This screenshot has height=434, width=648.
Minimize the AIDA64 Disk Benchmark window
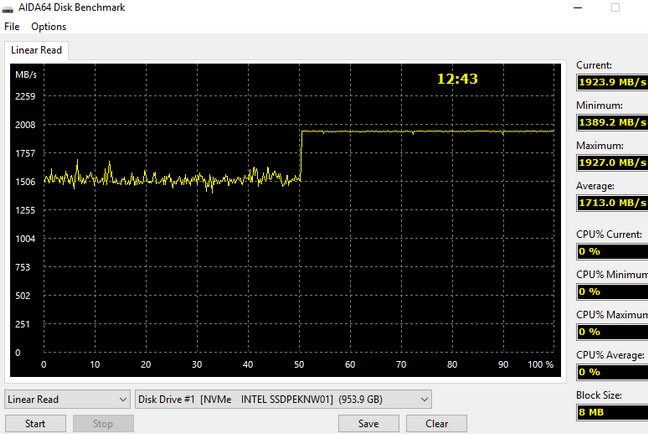[578, 8]
